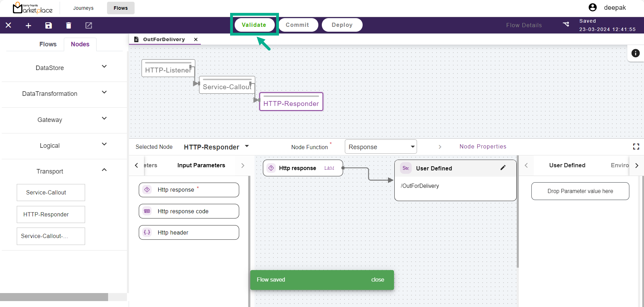Viewport: 644px width, 307px height.
Task: Open the Selected Node HTTP-Responder dropdown
Action: pos(247,146)
